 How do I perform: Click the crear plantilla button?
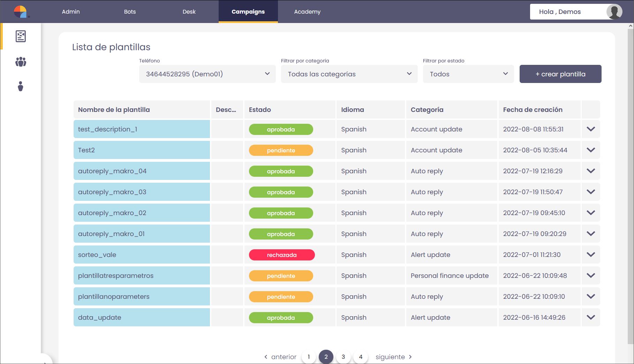pos(560,74)
